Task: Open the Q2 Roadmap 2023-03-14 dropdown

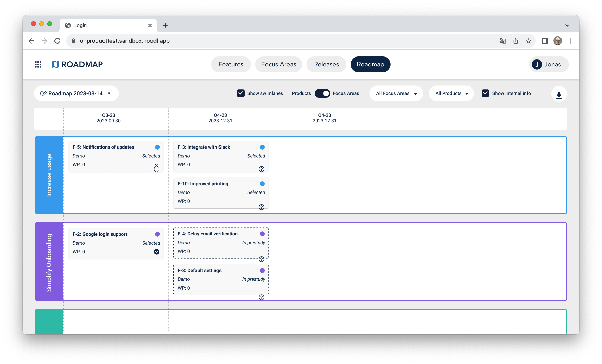Action: click(76, 94)
